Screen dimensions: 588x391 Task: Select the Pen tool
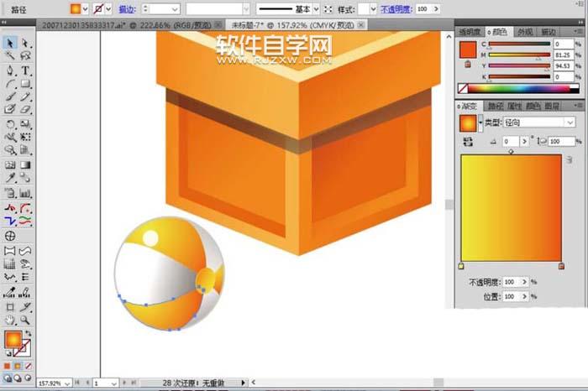pos(10,70)
